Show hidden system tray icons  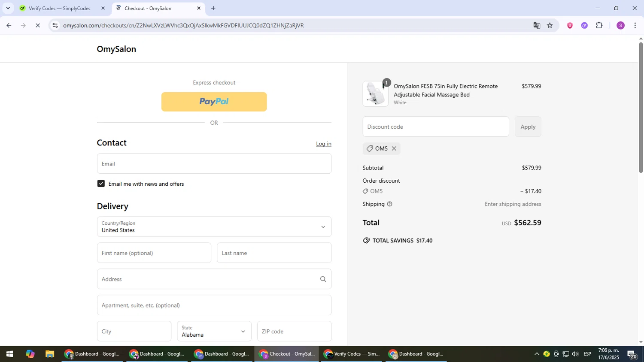click(x=537, y=354)
